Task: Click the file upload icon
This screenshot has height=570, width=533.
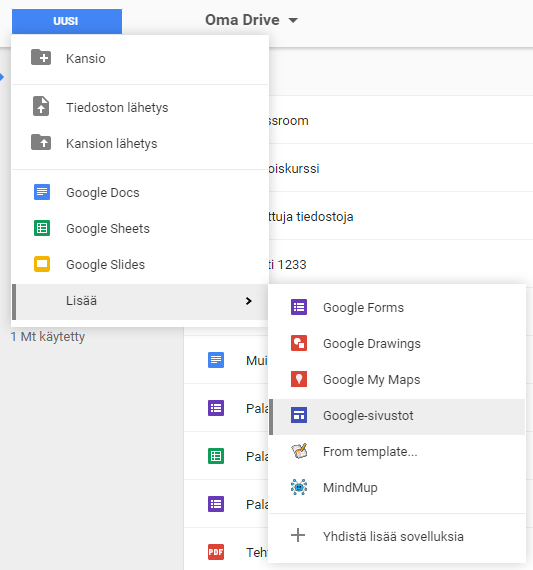Action: click(41, 106)
